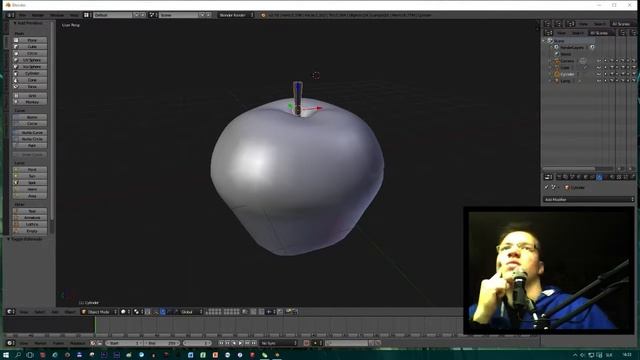
Task: Add a Path curve
Action: [x=30, y=146]
